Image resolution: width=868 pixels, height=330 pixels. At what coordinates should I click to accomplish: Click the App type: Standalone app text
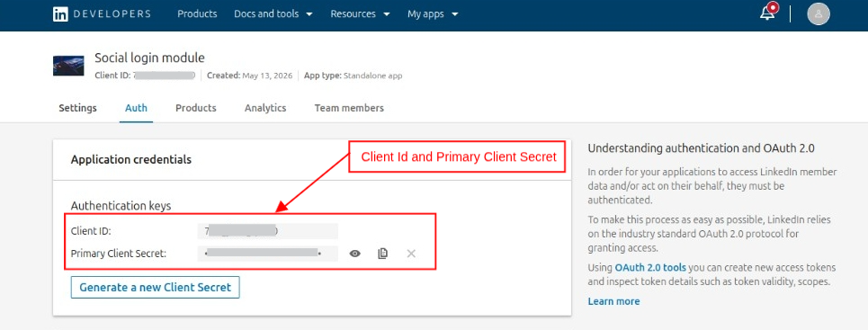pos(353,76)
